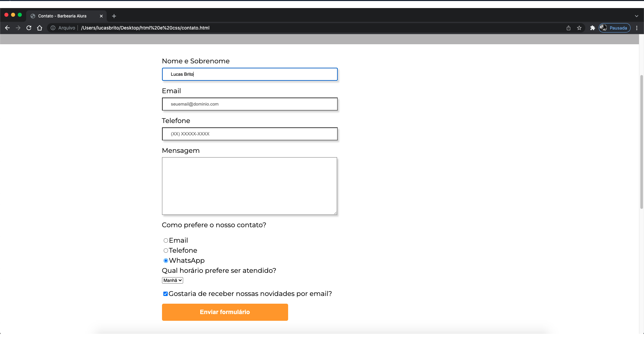Open the Manhã horário dropdown

(172, 280)
